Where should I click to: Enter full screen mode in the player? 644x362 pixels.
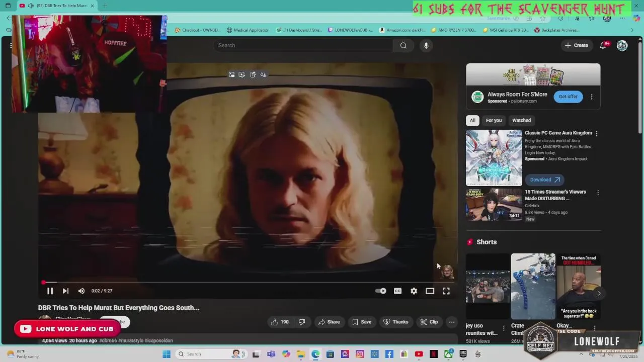tap(446, 291)
